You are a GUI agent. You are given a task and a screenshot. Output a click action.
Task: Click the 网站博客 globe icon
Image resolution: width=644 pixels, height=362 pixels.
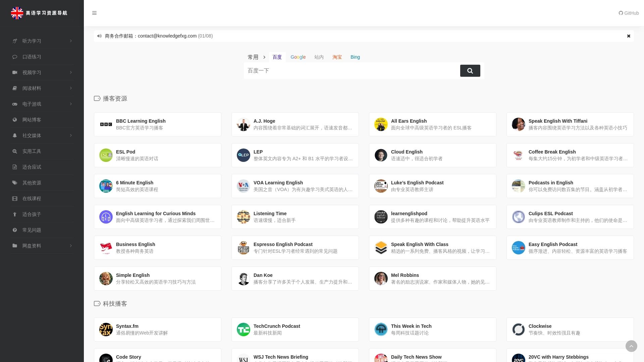[15, 120]
